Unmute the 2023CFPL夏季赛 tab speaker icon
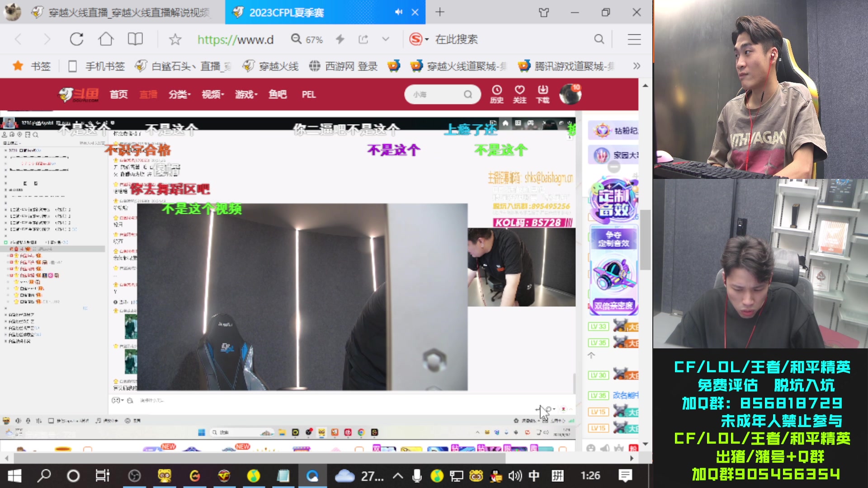This screenshot has width=868, height=488. click(x=398, y=12)
